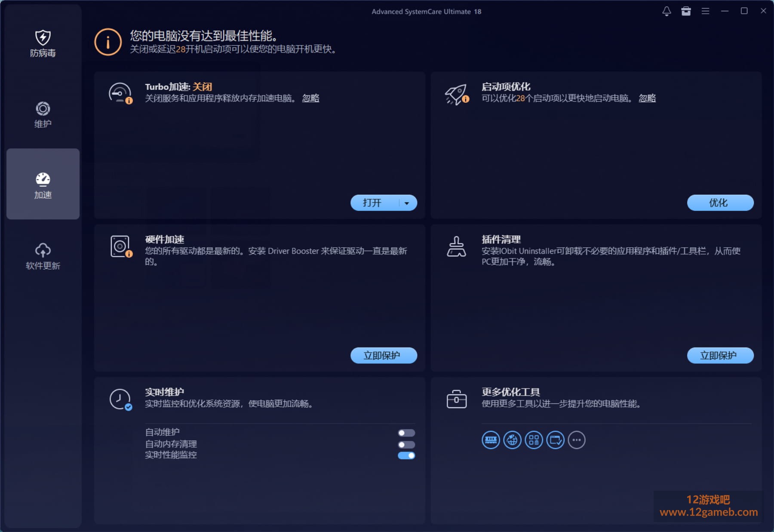Screen dimensions: 774x532
Task: Open the window checkmark tool icon
Action: (555, 440)
